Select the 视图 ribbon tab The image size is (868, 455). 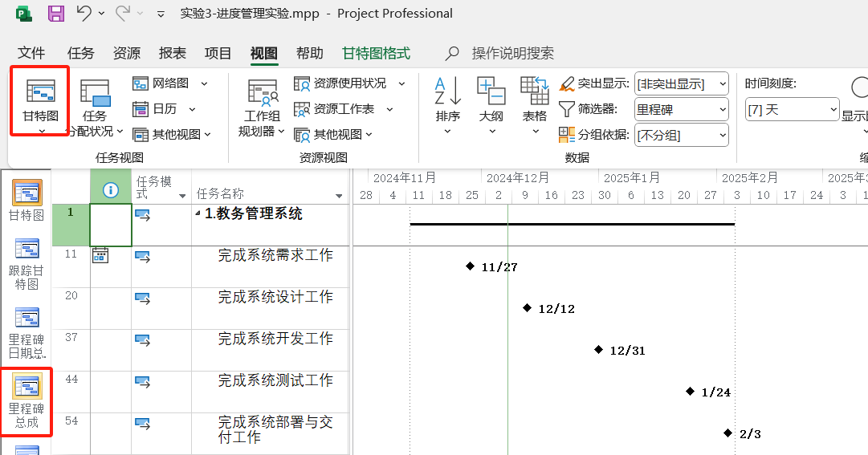[x=263, y=53]
